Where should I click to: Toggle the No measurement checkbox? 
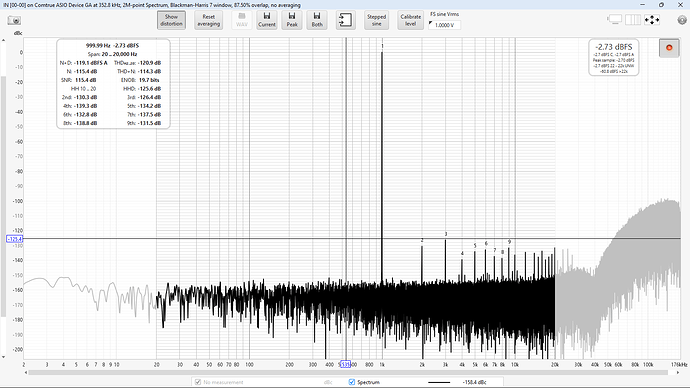(198, 382)
